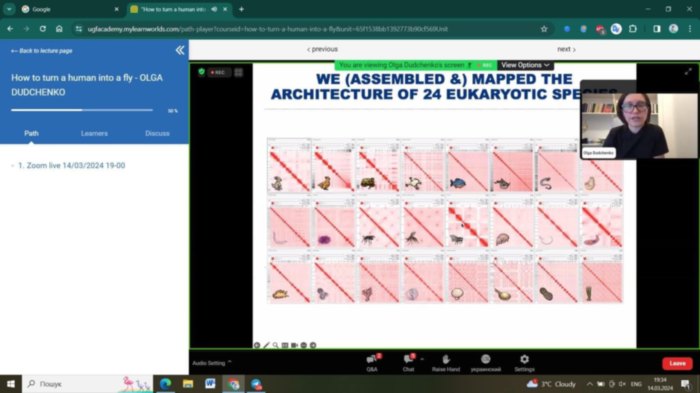Expand the View Options dropdown
Image resolution: width=700 pixels, height=393 pixels.
[525, 65]
